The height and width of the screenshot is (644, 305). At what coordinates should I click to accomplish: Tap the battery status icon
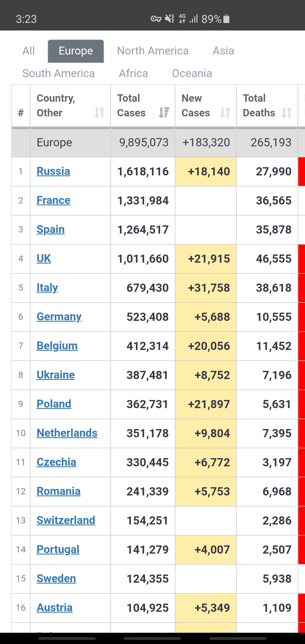(226, 19)
